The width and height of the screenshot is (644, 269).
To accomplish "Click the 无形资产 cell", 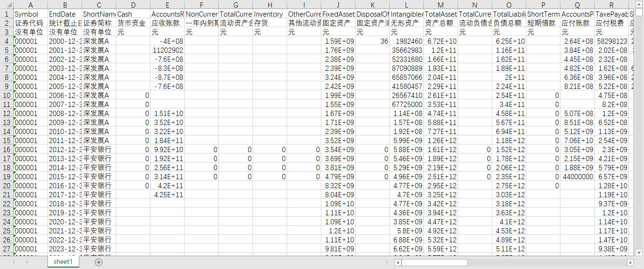I will (x=406, y=23).
